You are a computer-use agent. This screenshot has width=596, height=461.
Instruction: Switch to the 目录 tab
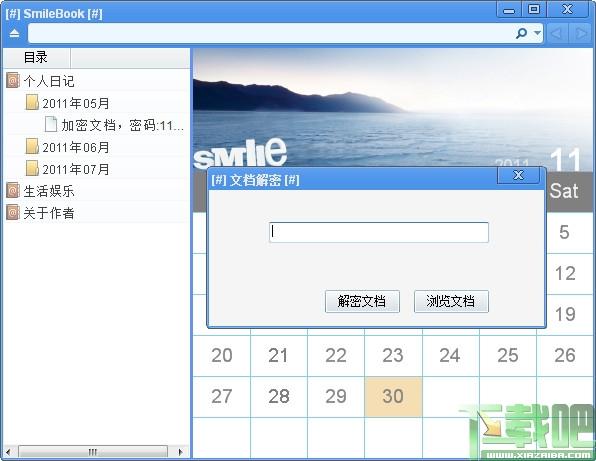click(36, 58)
